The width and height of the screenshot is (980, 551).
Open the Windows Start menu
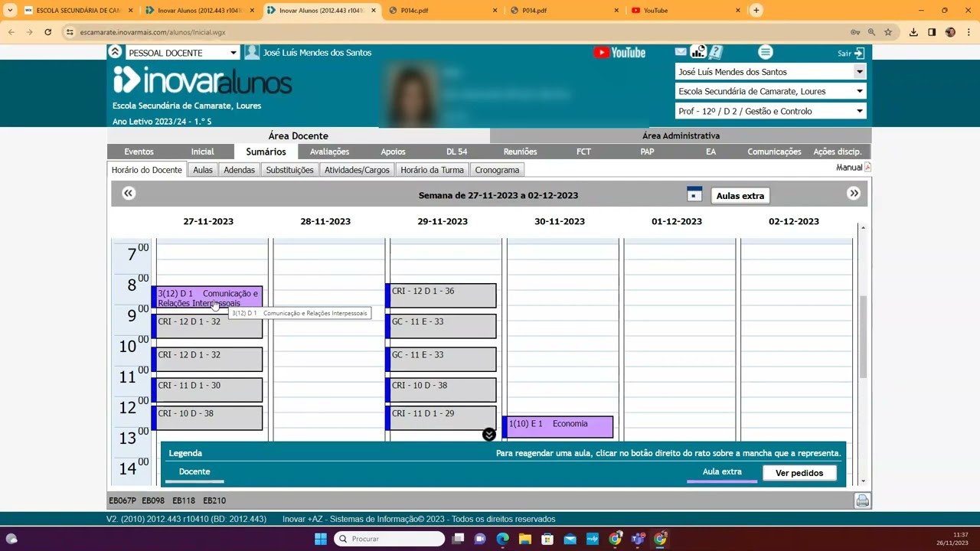coord(320,539)
